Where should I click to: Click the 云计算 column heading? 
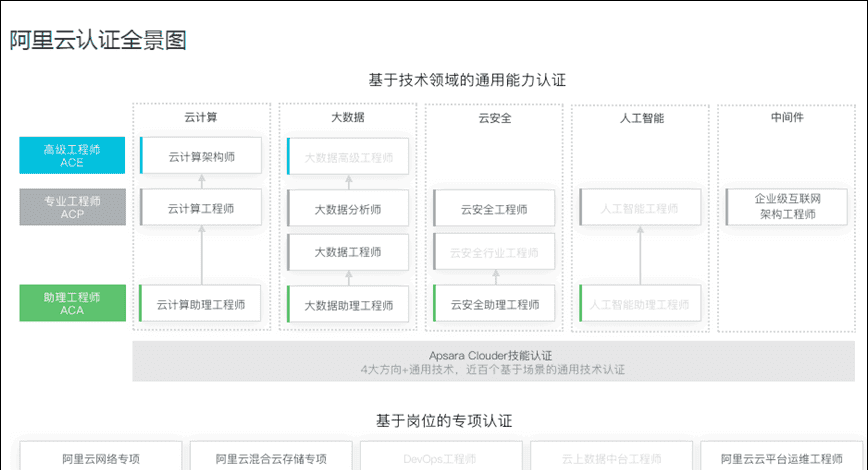[201, 117]
